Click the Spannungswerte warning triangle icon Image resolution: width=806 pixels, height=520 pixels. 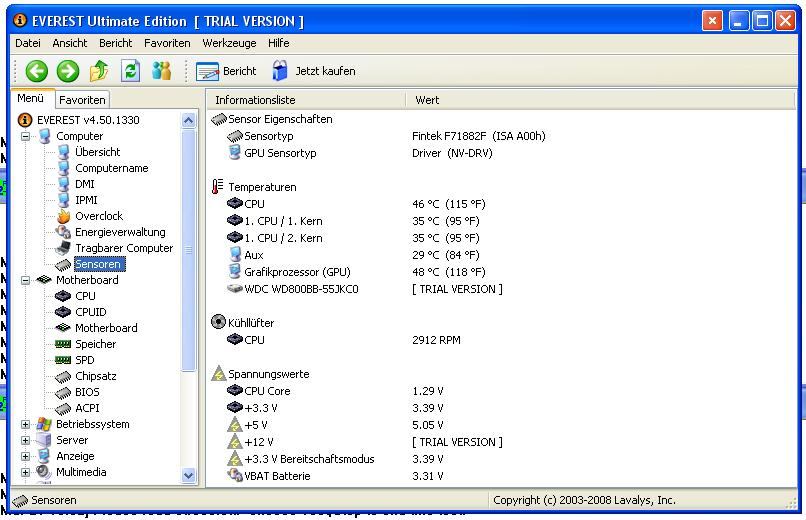click(x=219, y=374)
